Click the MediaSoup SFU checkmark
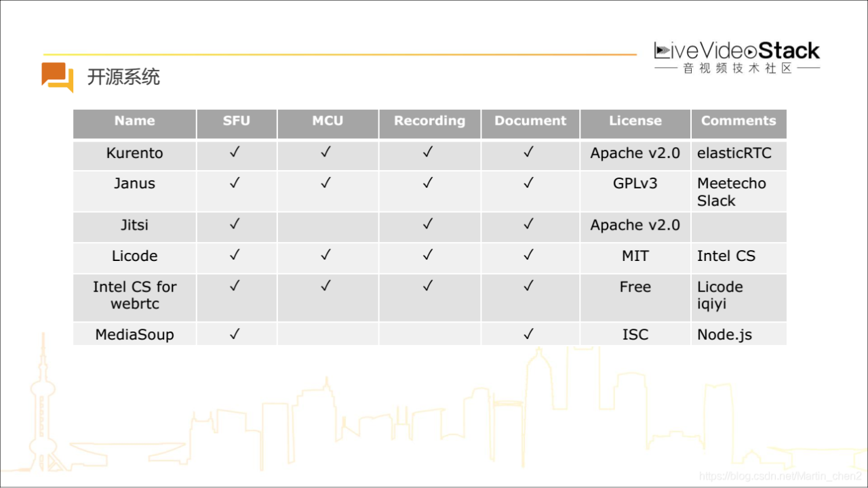The height and width of the screenshot is (488, 868). point(235,333)
